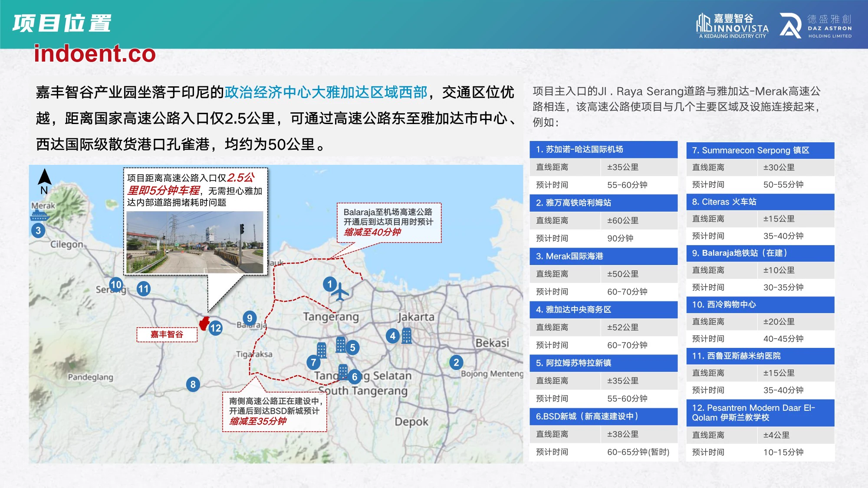Click map marker number 9 at Balaraja
Image resolution: width=868 pixels, height=488 pixels.
[250, 318]
